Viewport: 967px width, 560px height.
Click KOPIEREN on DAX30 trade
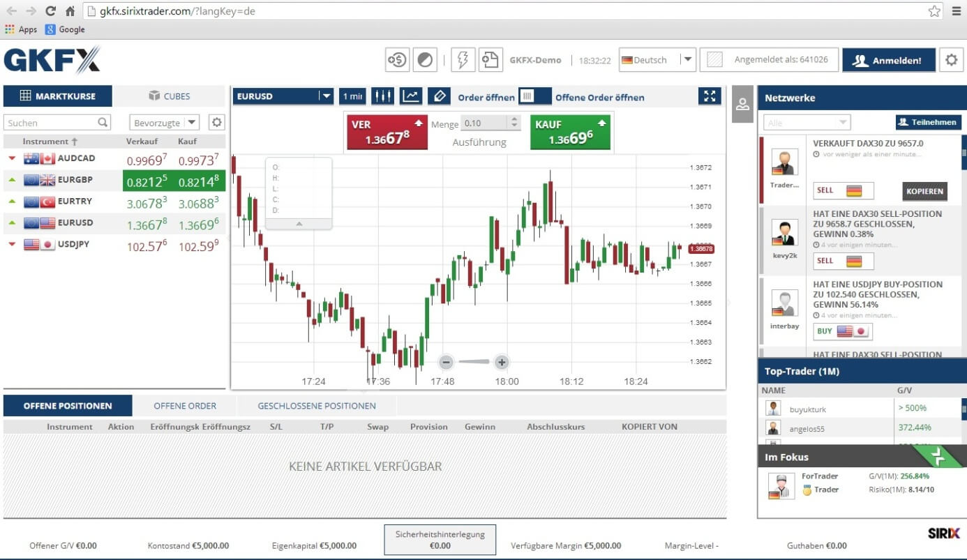tap(925, 191)
